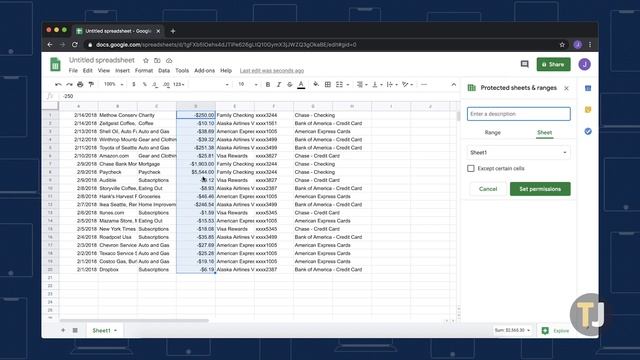Close the Protected sheets & ranges panel
640x360 pixels.
pyautogui.click(x=566, y=88)
